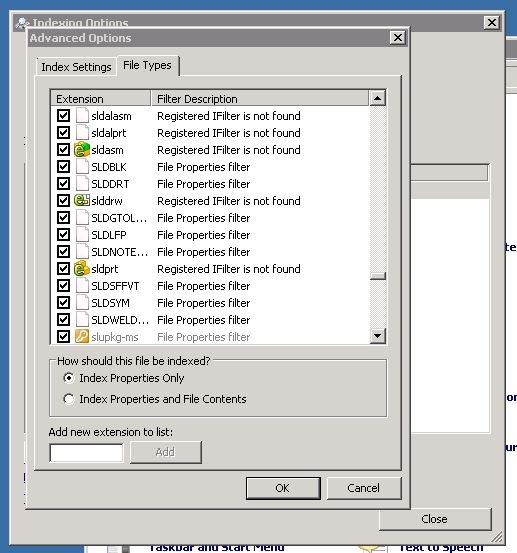Switch to the Index Settings tab
517x553 pixels.
76,67
